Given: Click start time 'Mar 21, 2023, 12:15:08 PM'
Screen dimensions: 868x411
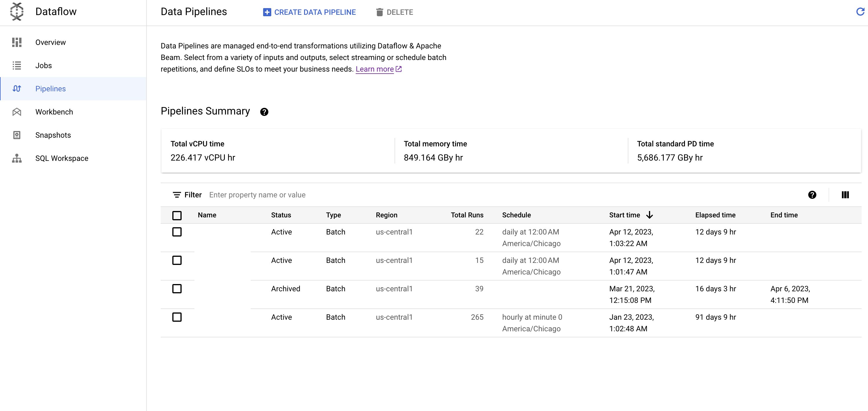Looking at the screenshot, I should 632,294.
